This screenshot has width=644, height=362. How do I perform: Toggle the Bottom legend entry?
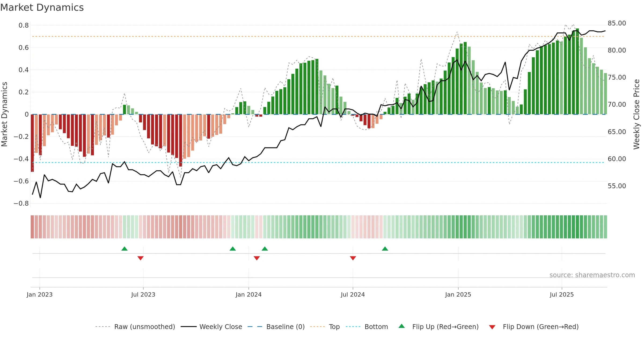coord(367,327)
